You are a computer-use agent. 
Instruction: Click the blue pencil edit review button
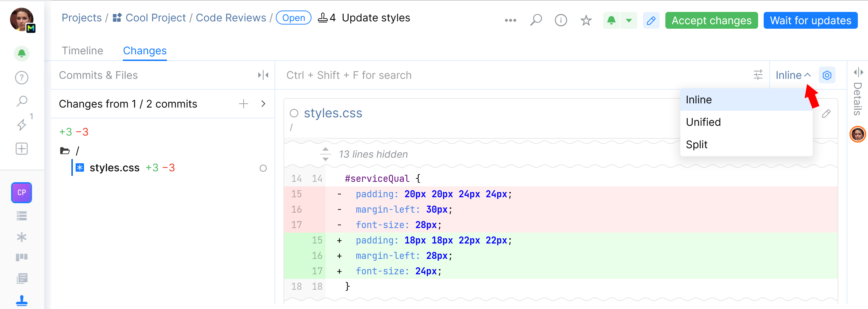pyautogui.click(x=651, y=20)
